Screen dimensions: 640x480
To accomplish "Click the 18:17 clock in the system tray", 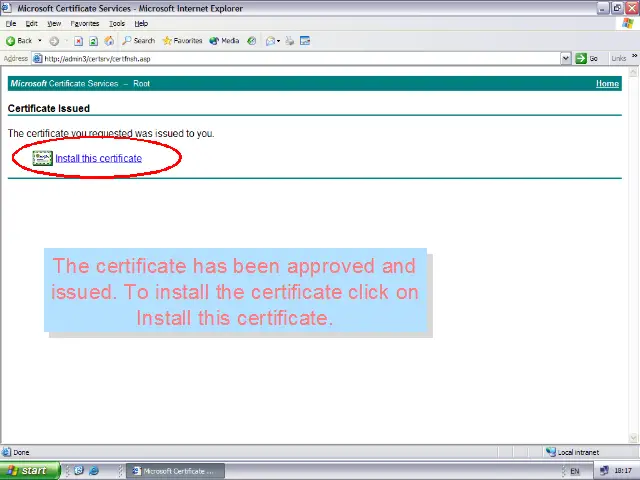I will point(623,471).
